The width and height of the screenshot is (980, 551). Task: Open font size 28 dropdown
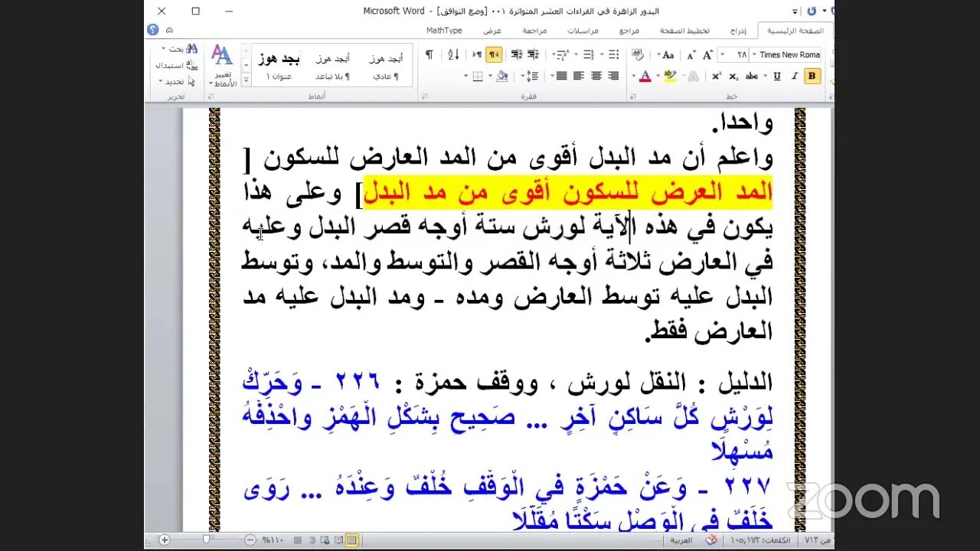point(722,54)
